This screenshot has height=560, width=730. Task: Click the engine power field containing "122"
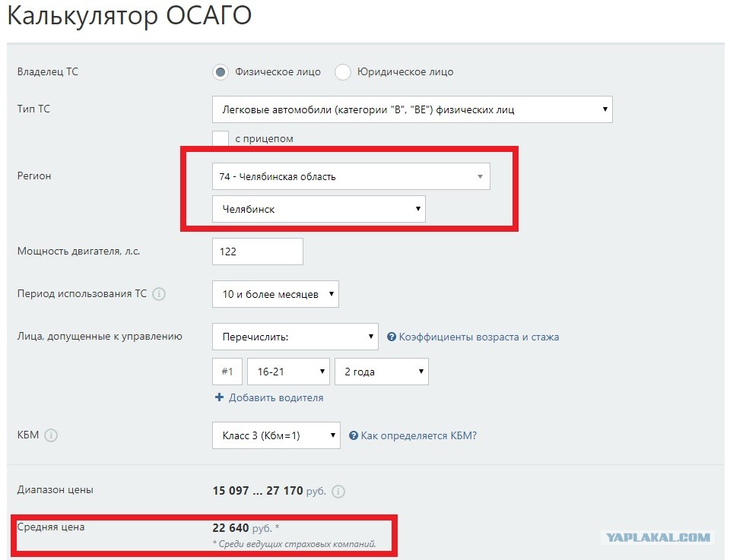(257, 251)
